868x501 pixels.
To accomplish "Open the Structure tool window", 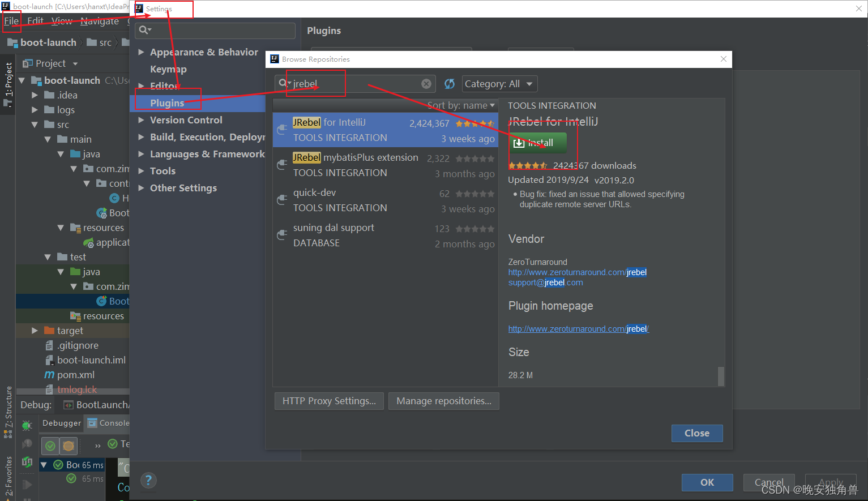I will [8, 412].
